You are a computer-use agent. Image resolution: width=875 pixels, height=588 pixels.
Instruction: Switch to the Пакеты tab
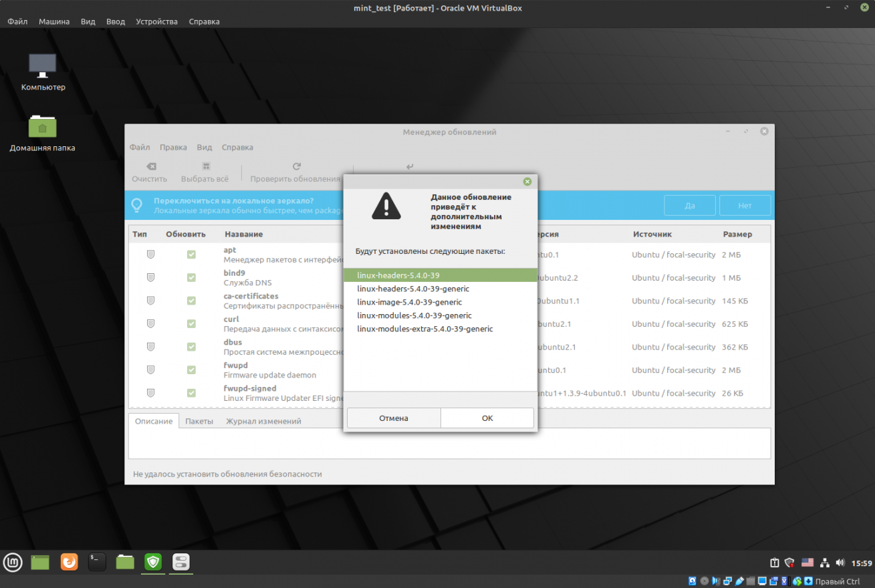199,421
